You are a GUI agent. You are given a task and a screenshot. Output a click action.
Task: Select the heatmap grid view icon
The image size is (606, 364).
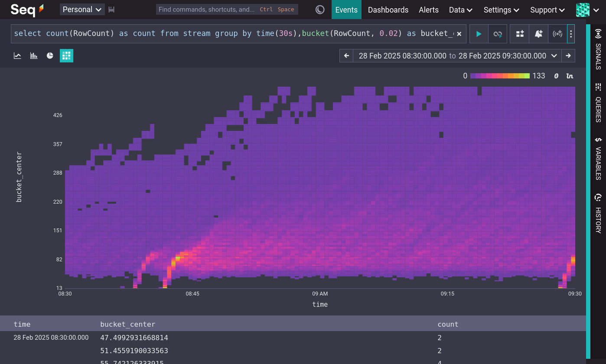(x=66, y=55)
